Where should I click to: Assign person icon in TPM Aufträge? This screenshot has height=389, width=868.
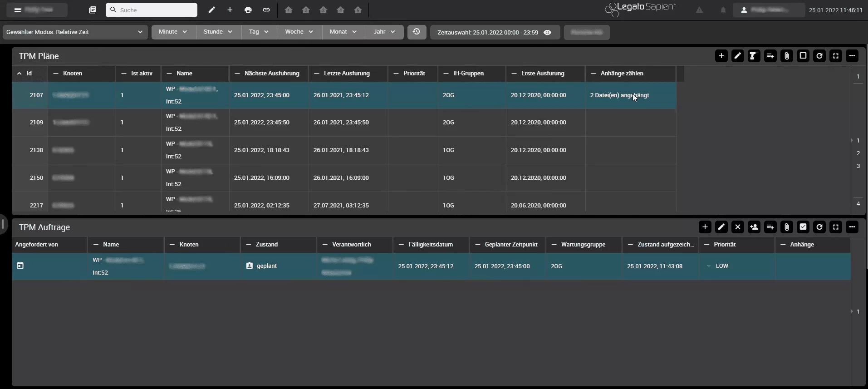tap(754, 227)
